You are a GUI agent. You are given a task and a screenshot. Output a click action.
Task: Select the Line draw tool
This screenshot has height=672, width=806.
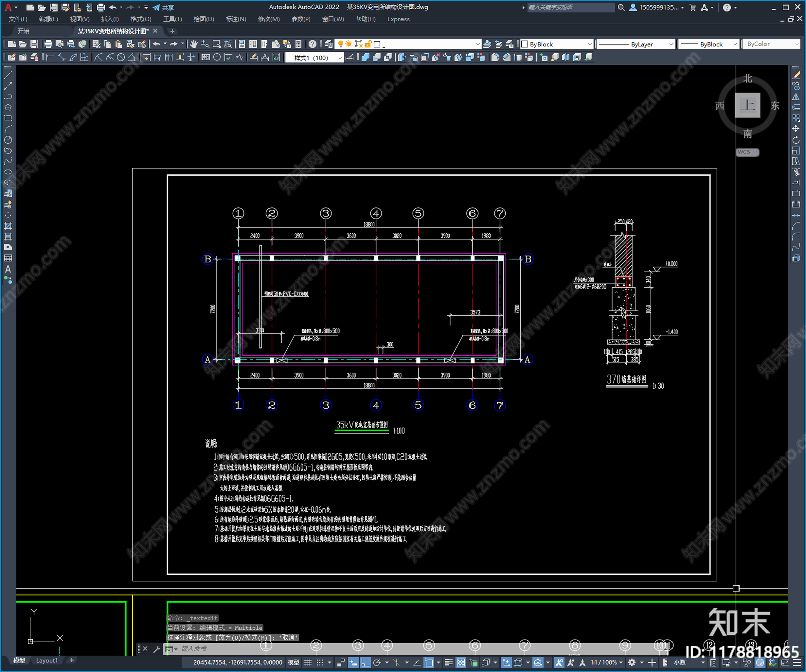pyautogui.click(x=8, y=75)
